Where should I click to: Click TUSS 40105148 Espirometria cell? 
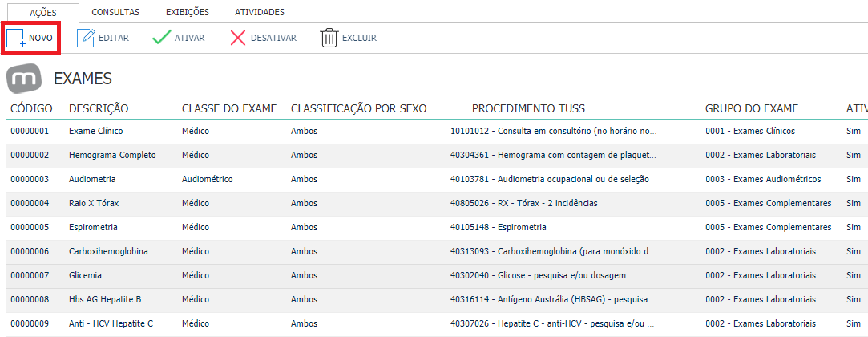(499, 227)
